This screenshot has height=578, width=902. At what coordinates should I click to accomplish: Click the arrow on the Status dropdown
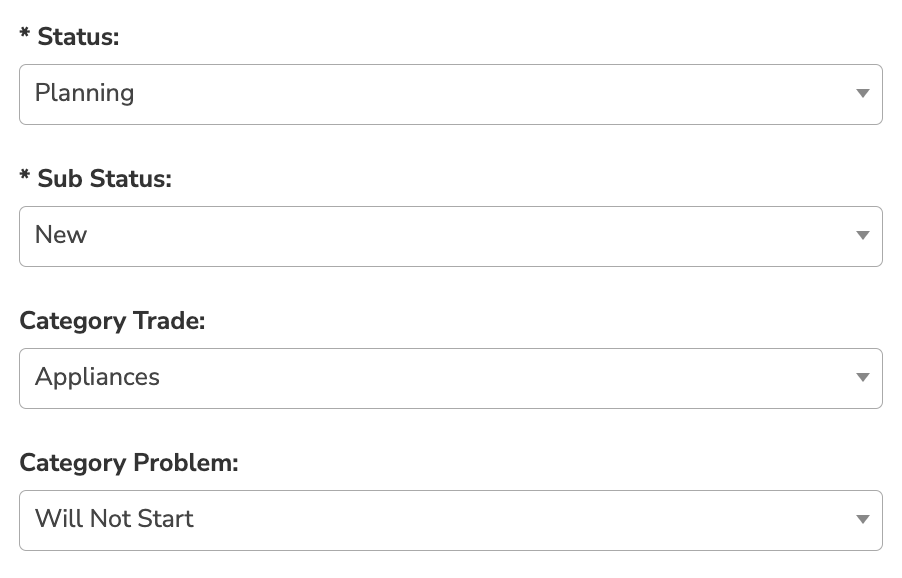click(862, 93)
